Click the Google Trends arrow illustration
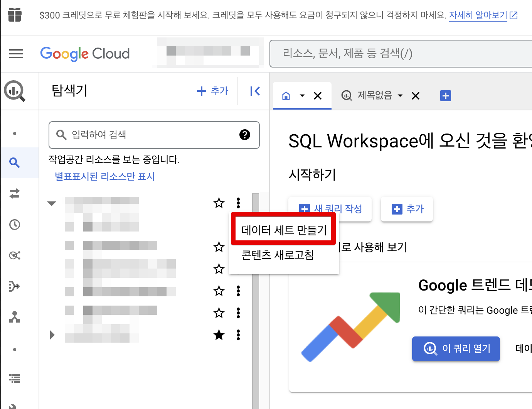Image resolution: width=532 pixels, height=409 pixels. point(350,327)
